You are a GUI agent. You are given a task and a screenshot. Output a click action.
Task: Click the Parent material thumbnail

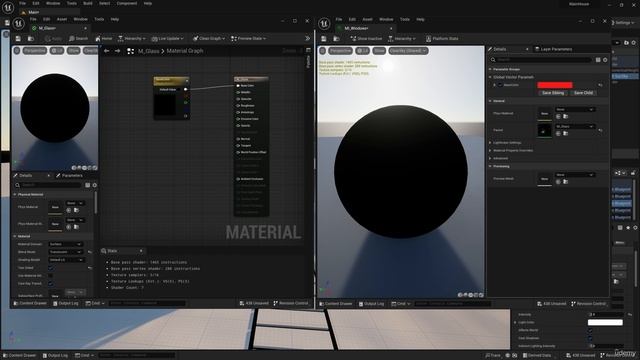544,131
